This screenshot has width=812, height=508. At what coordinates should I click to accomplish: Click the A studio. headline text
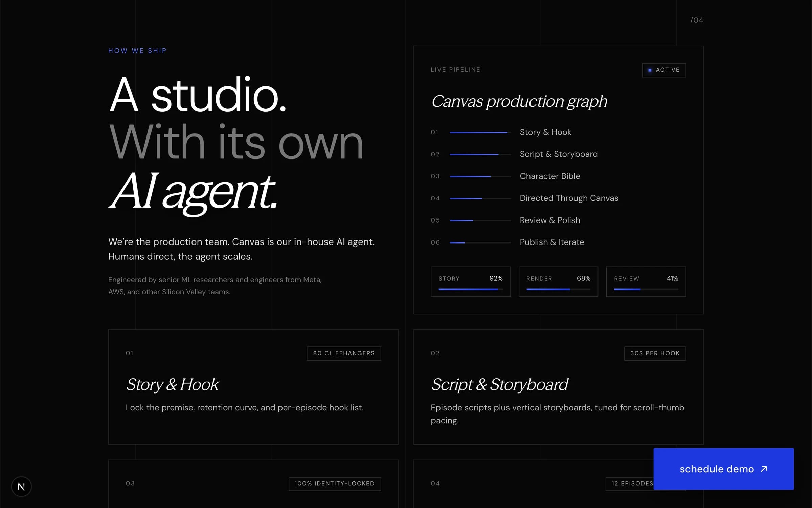pyautogui.click(x=198, y=95)
